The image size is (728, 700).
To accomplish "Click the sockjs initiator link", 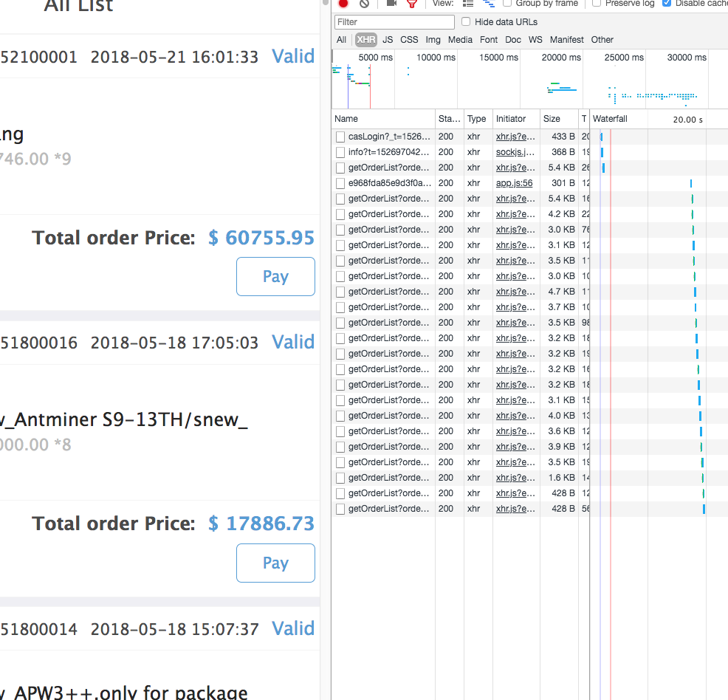I will (515, 151).
